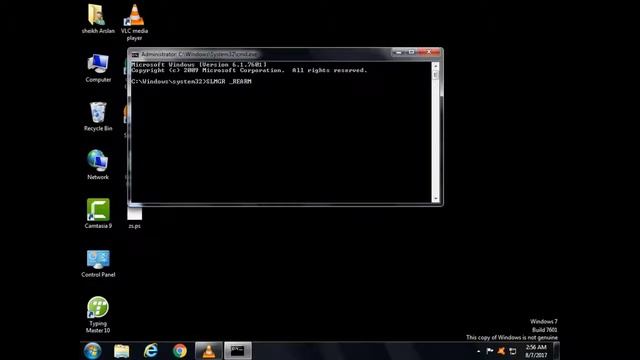The width and height of the screenshot is (640, 360).
Task: Click the scrollbar up arrow in cmd
Action: point(436,66)
